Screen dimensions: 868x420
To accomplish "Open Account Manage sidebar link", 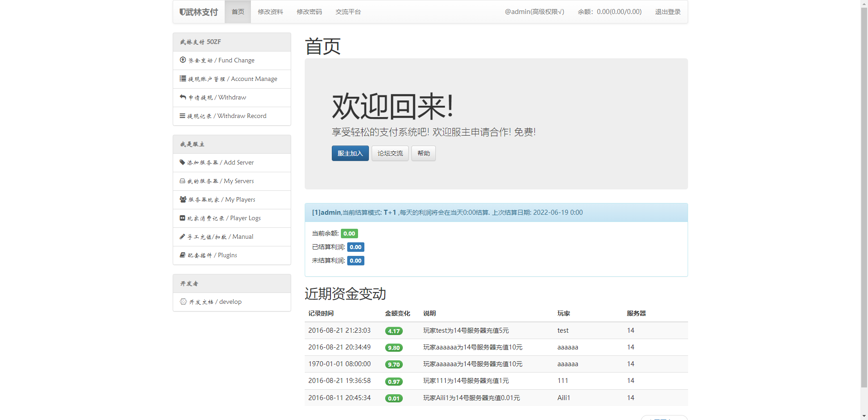I will (x=232, y=79).
